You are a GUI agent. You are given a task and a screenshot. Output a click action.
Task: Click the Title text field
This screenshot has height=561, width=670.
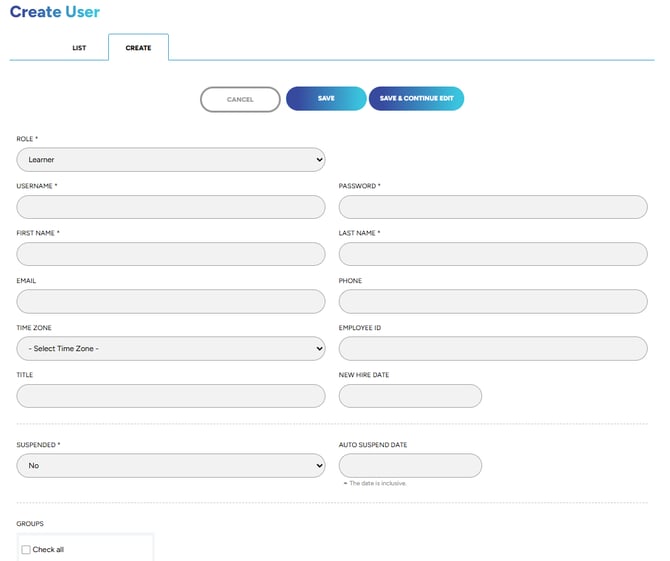171,396
